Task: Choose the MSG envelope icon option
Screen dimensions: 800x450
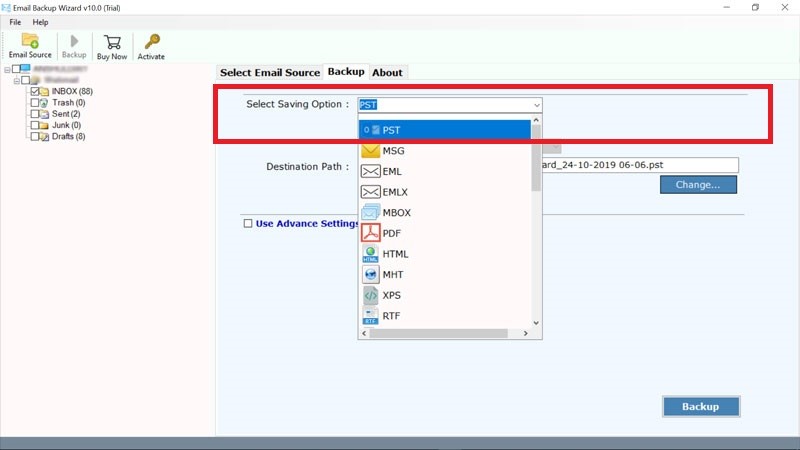Action: pyautogui.click(x=370, y=150)
